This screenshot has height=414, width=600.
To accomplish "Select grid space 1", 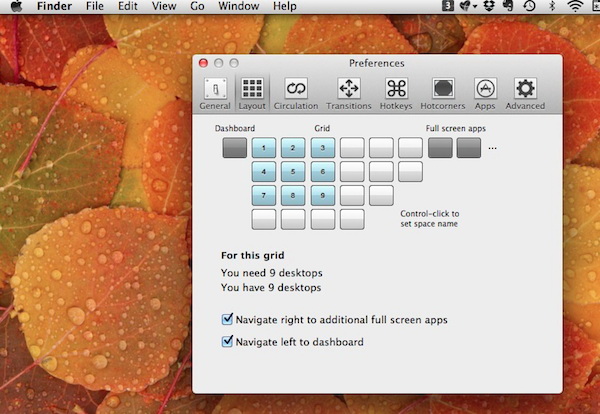I will pos(264,148).
